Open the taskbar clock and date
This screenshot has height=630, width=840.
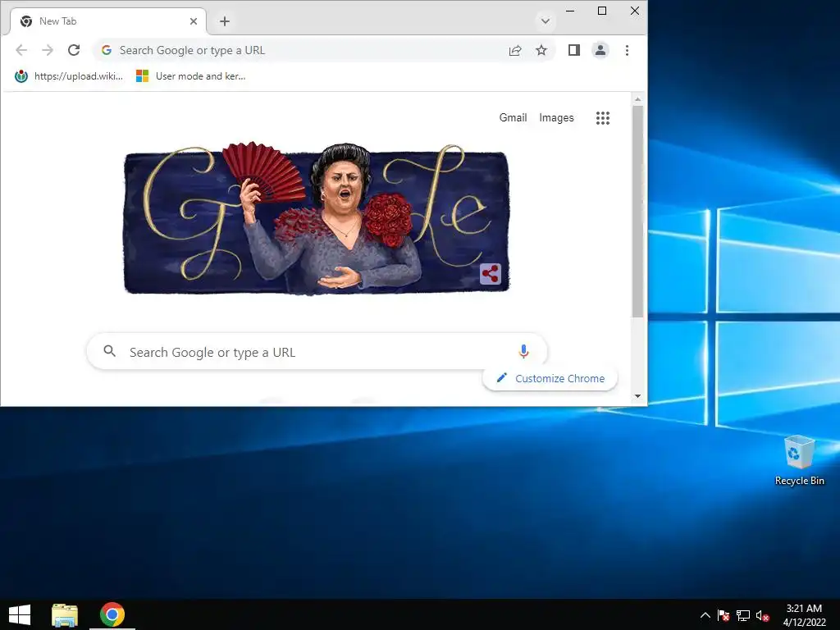[804, 615]
